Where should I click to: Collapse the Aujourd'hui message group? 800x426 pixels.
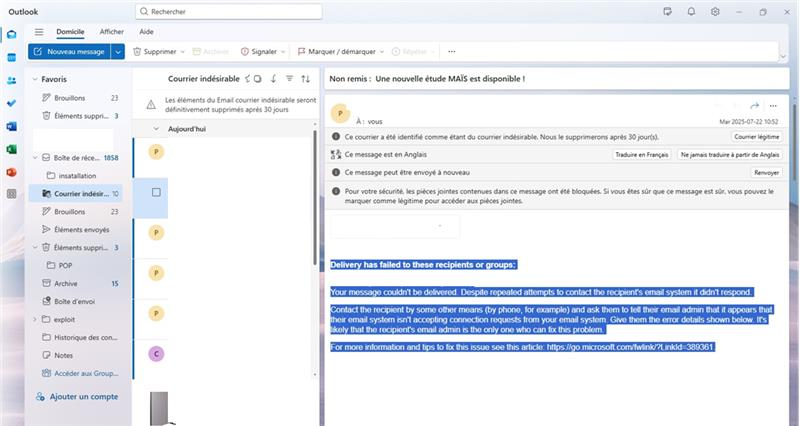156,129
